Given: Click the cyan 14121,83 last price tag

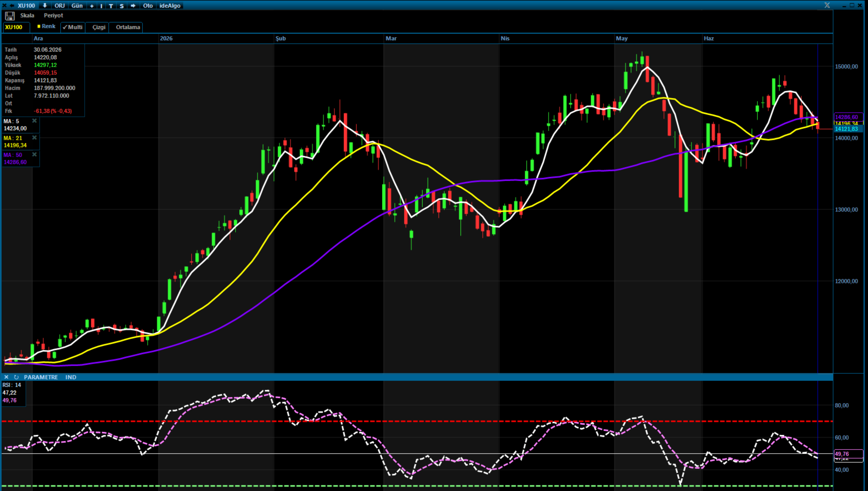Looking at the screenshot, I should tap(849, 129).
